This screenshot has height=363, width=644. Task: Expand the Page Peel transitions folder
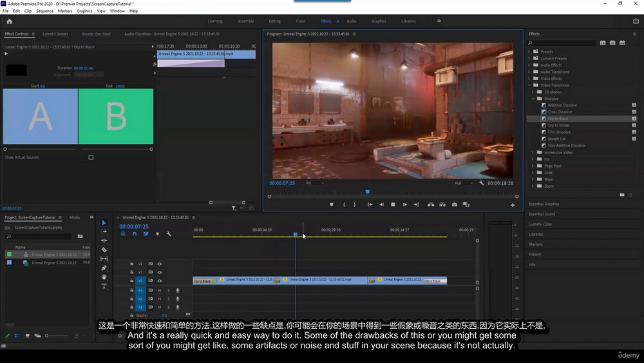533,166
